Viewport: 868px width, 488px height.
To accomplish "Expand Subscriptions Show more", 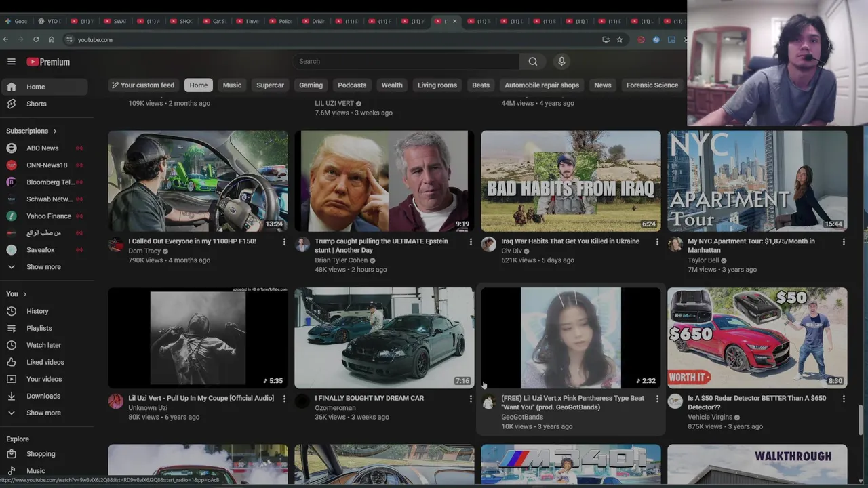I will [x=44, y=267].
